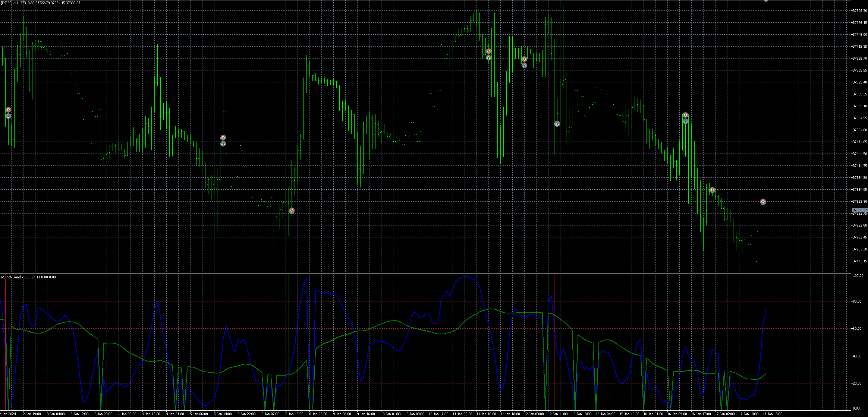Image resolution: width=868 pixels, height=417 pixels.
Task: Select the red sell arrow near 12 Jan 03:00
Action: coord(524,59)
